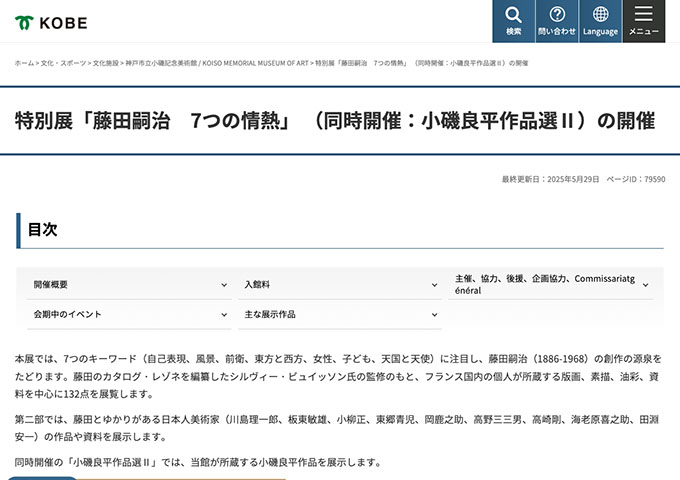Click chevron beside 主な展示作品
Screen dimensions: 680x480
tap(434, 315)
